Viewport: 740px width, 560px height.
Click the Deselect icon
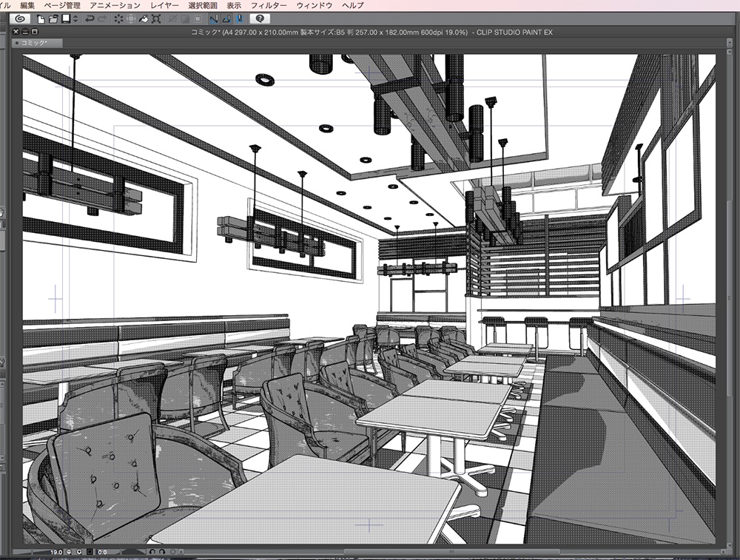tap(172, 19)
